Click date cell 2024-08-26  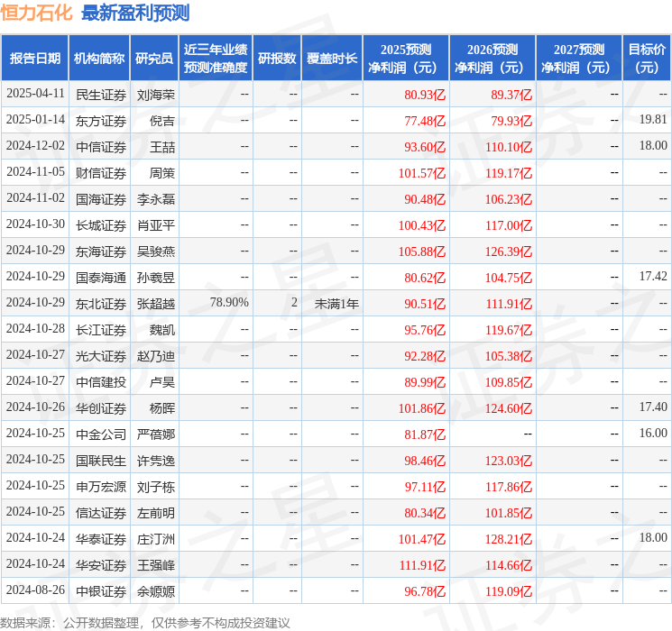(35, 590)
